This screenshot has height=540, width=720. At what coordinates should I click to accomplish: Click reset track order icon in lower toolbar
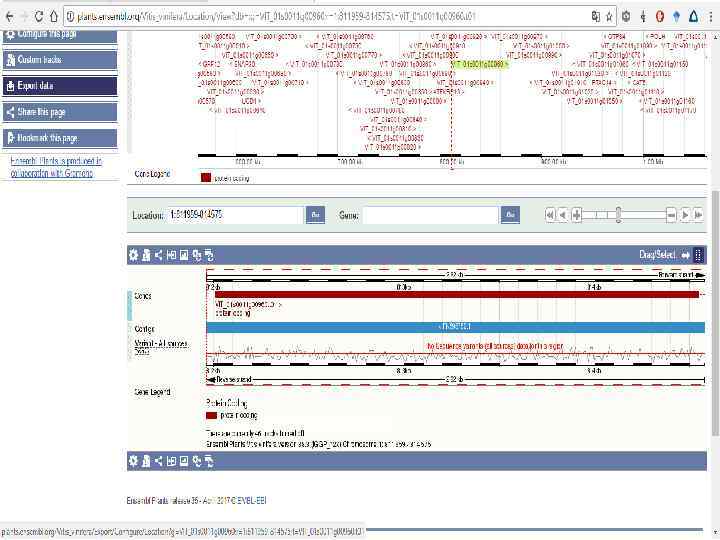[209, 461]
